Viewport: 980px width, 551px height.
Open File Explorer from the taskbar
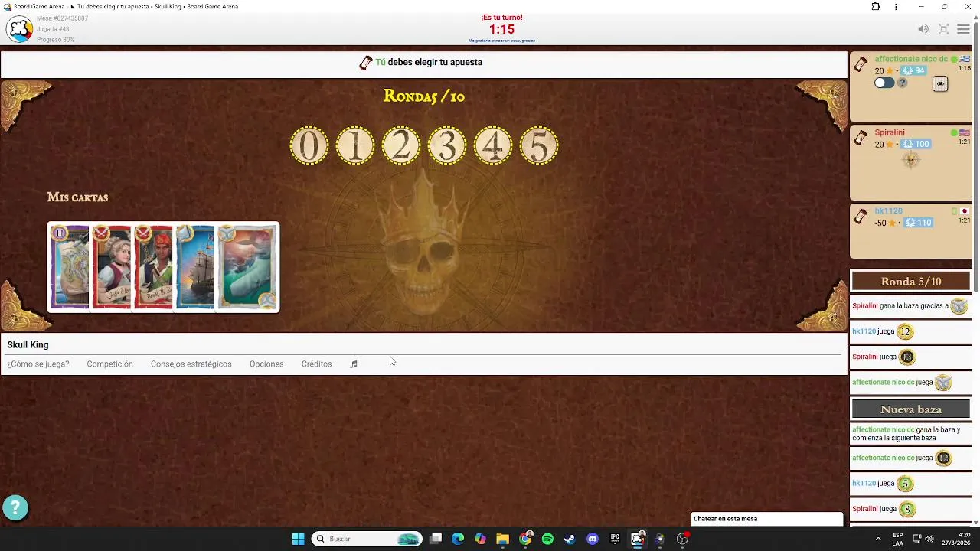(x=502, y=539)
